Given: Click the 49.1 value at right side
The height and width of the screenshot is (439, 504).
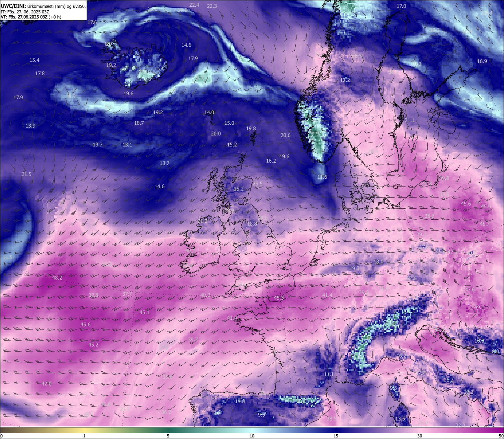Looking at the screenshot, I should (x=479, y=307).
